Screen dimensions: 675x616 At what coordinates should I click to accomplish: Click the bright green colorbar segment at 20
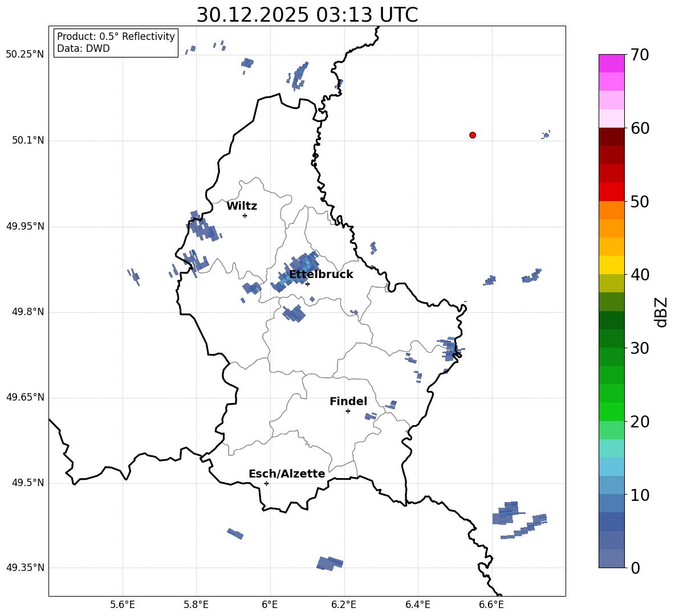pyautogui.click(x=612, y=412)
